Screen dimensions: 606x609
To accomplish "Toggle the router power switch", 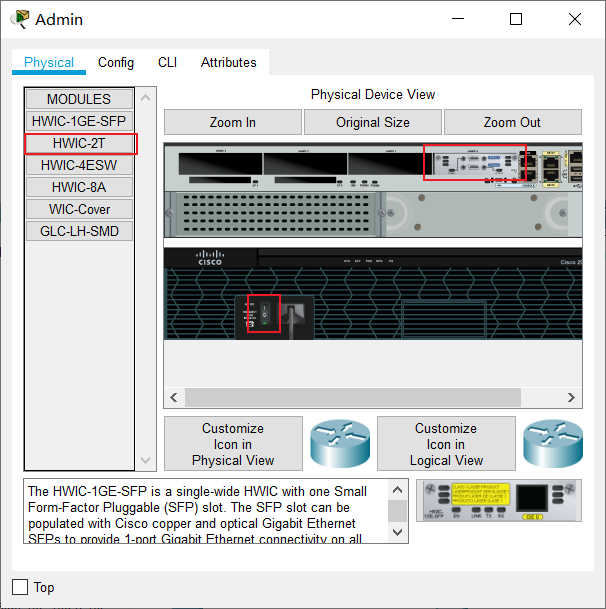I will click(x=265, y=313).
